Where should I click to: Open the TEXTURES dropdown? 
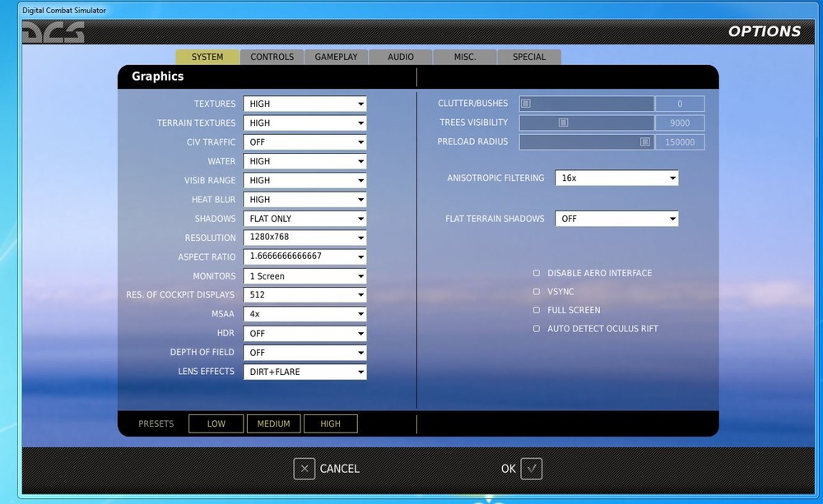[305, 104]
